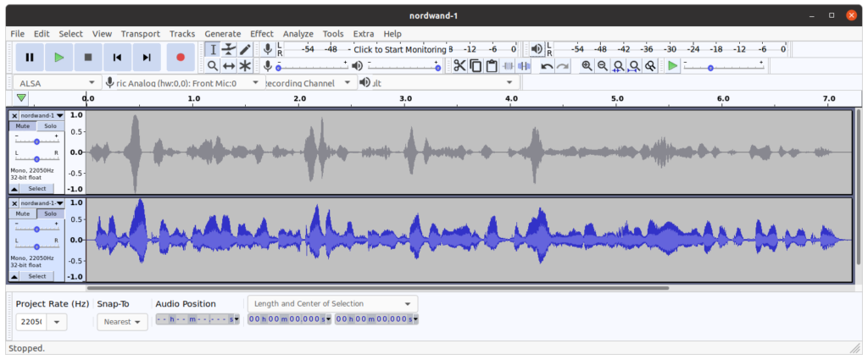The height and width of the screenshot is (360, 868).
Task: Open the Edit menu
Action: pyautogui.click(x=42, y=34)
